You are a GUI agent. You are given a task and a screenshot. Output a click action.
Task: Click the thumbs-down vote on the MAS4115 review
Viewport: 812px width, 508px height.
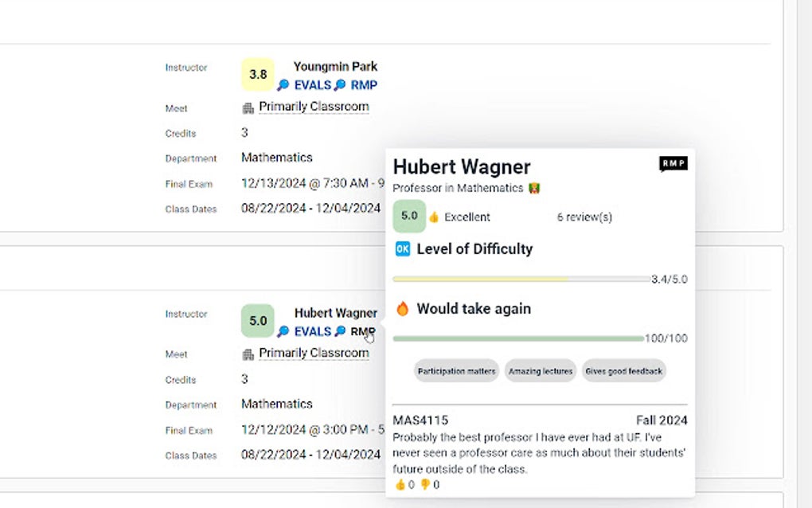tap(425, 485)
